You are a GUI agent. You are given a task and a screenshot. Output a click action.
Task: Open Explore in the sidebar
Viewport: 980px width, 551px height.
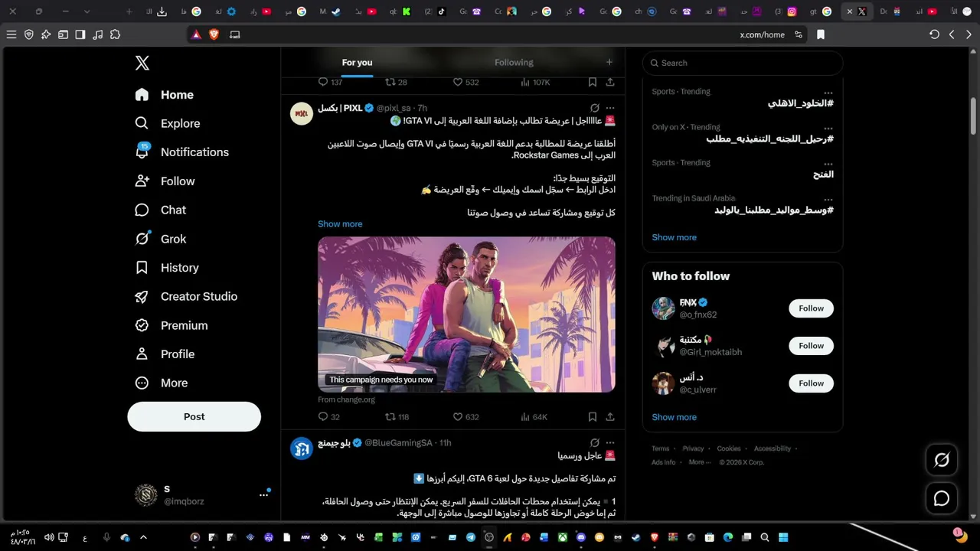pyautogui.click(x=167, y=123)
